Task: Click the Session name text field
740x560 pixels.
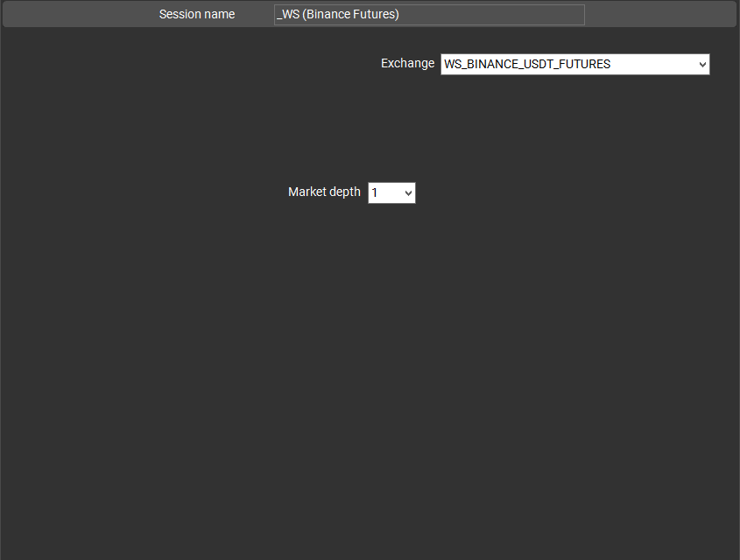Action: pos(429,15)
